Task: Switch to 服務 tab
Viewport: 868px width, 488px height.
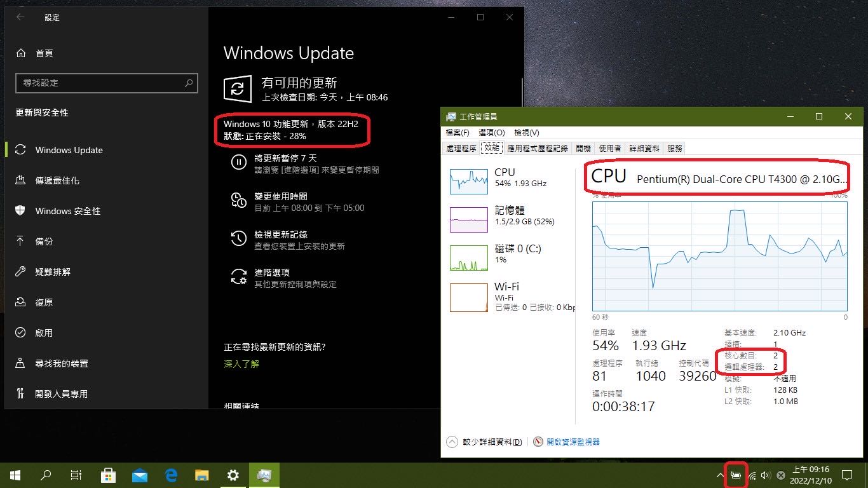Action: click(x=675, y=148)
